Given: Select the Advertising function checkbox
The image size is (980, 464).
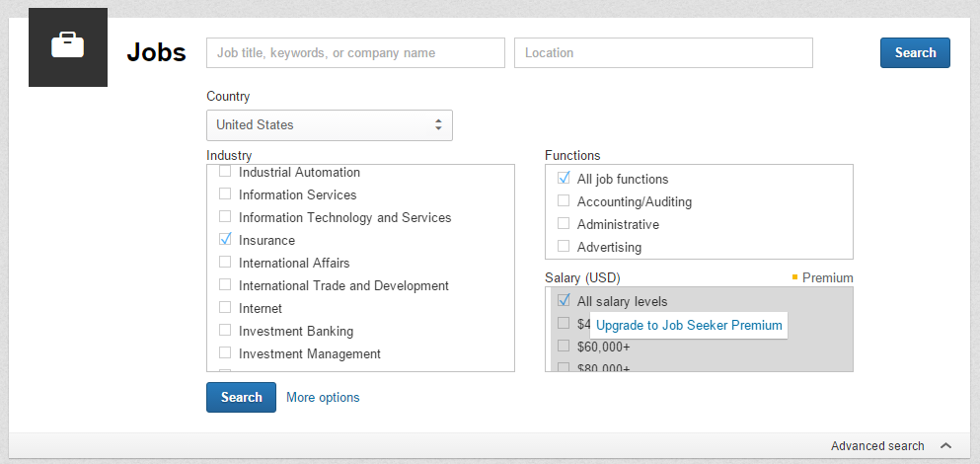Looking at the screenshot, I should coord(564,247).
